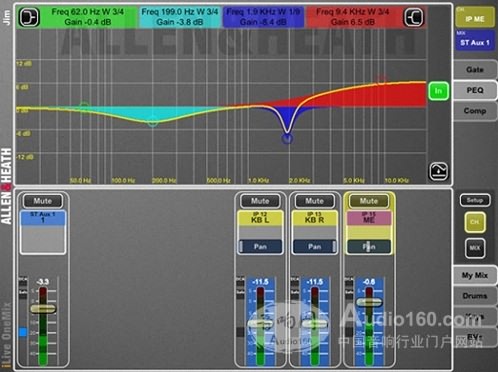Open the EQ library save icon
The width and height of the screenshot is (498, 372).
(438, 171)
